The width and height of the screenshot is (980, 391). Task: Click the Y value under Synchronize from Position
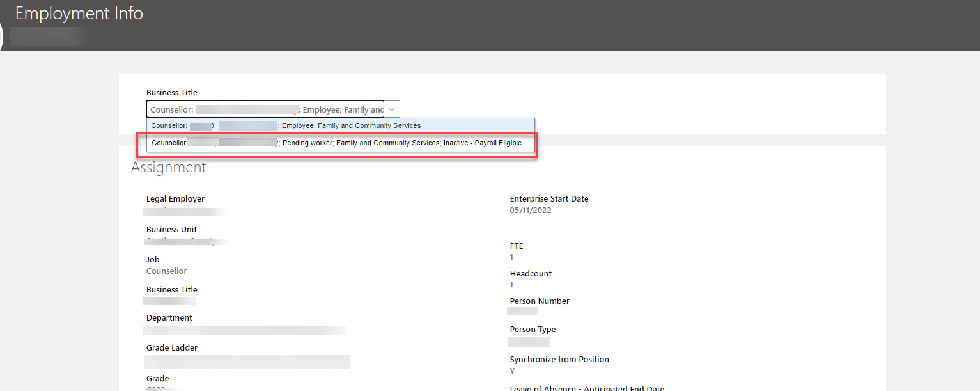click(x=513, y=371)
